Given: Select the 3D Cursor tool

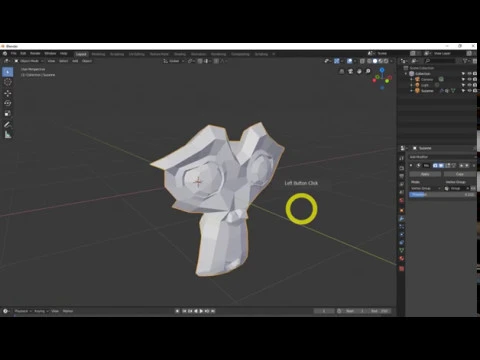Looking at the screenshot, I should tap(8, 82).
